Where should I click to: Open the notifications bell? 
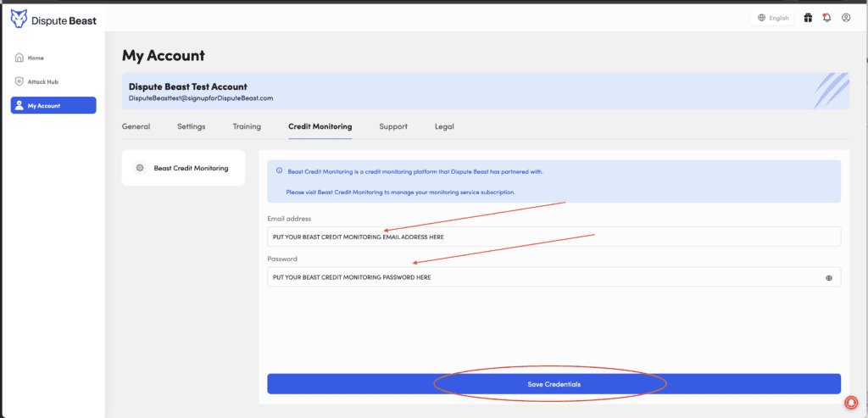click(x=826, y=18)
